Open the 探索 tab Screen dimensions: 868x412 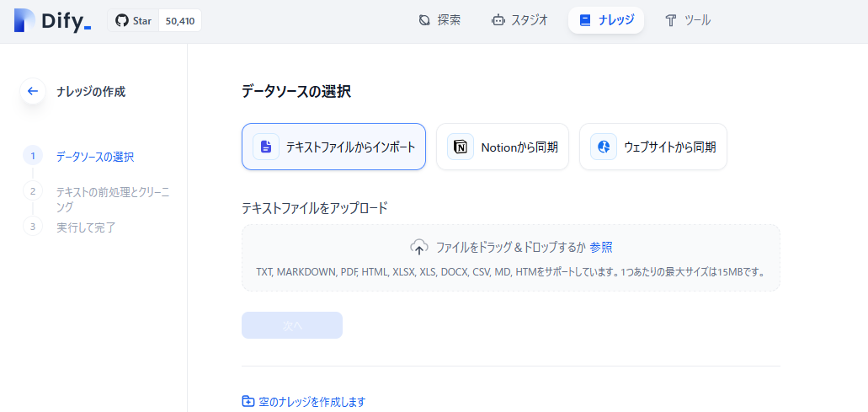pos(439,20)
